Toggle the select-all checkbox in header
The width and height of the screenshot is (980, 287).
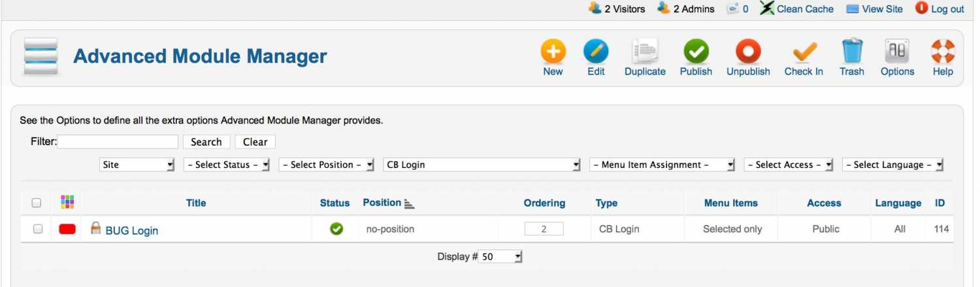pos(37,203)
